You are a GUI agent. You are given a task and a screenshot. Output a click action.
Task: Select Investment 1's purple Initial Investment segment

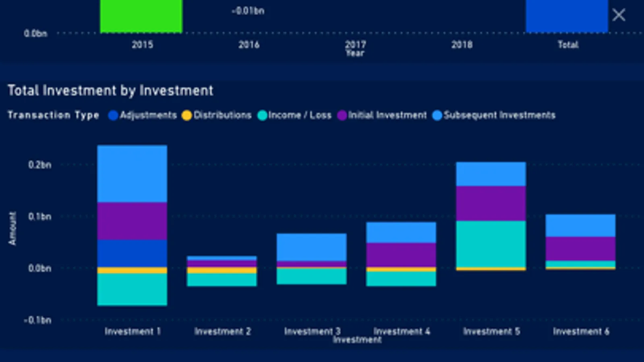click(132, 221)
